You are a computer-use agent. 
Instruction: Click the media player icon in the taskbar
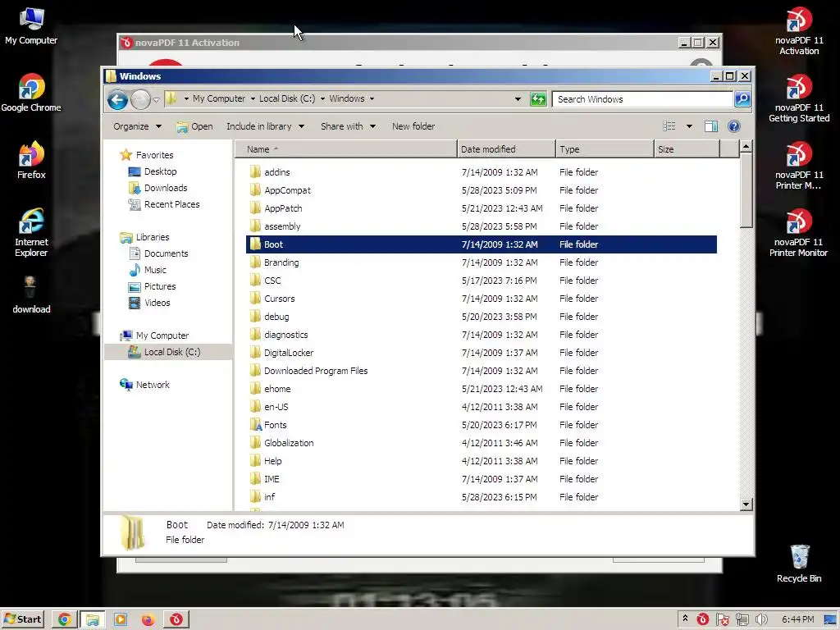click(x=121, y=620)
